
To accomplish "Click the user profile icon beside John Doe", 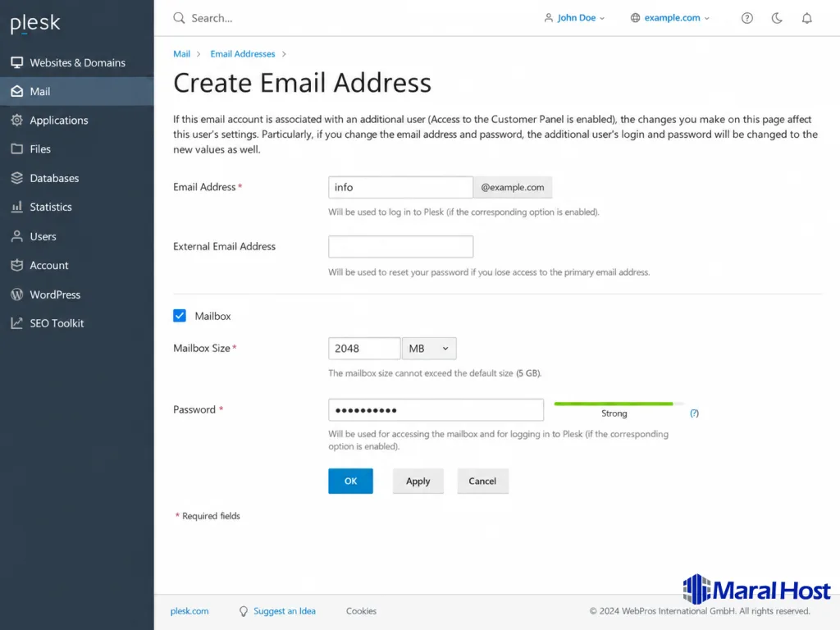I will (548, 18).
